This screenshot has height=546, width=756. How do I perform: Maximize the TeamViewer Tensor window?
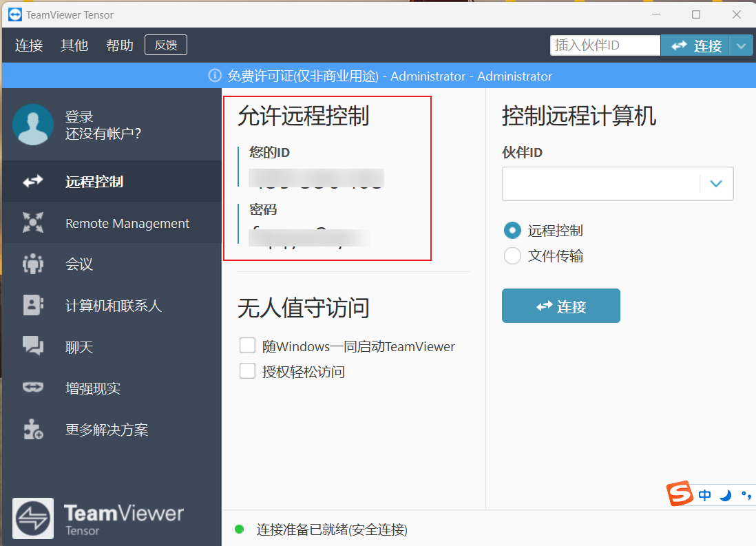pos(695,14)
